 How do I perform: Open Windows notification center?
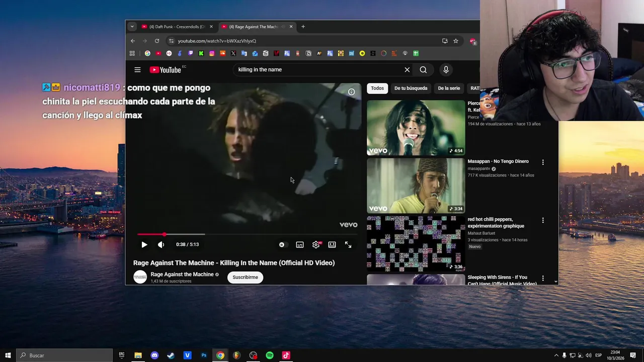click(x=633, y=355)
